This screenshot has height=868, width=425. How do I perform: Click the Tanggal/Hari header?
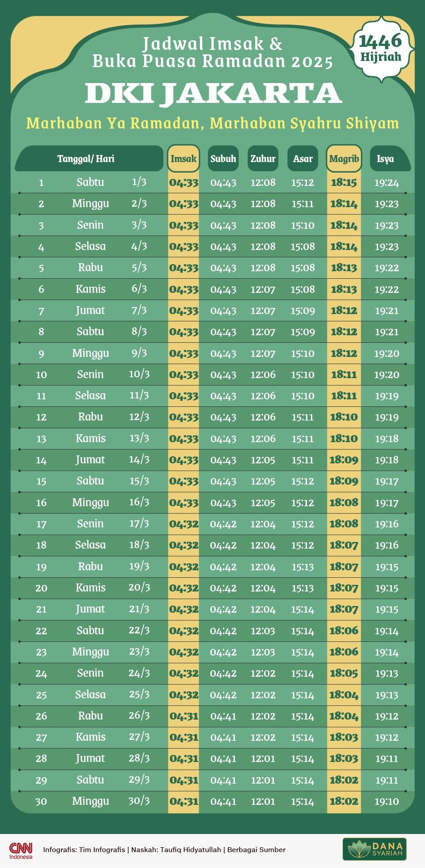86,159
